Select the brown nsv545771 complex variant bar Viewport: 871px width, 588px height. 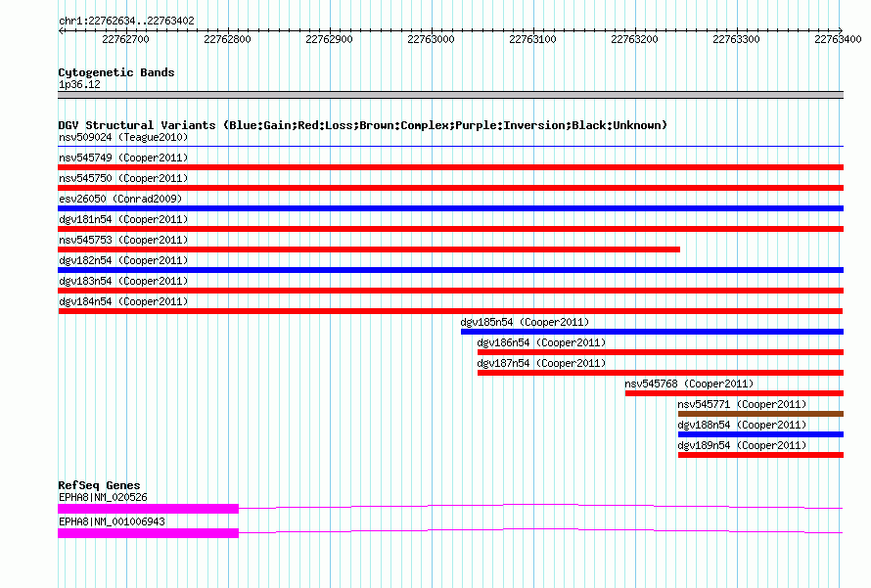pos(760,414)
